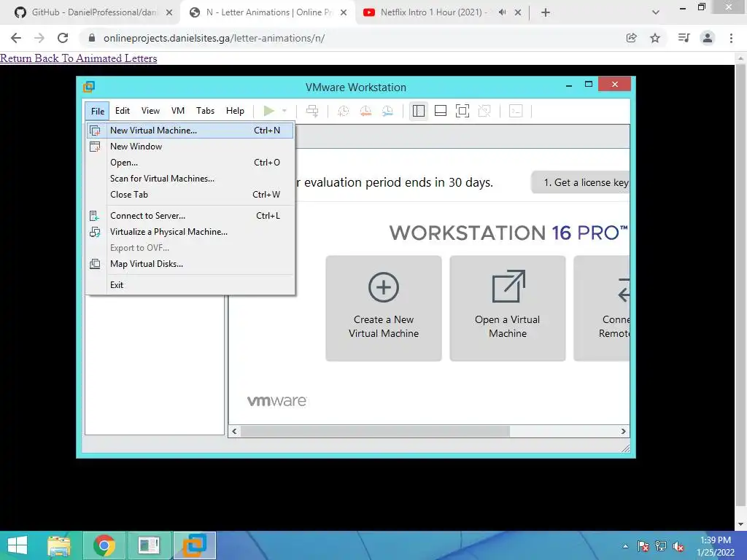The height and width of the screenshot is (560, 747).
Task: Show hidden system tray icons arrow
Action: (x=625, y=546)
